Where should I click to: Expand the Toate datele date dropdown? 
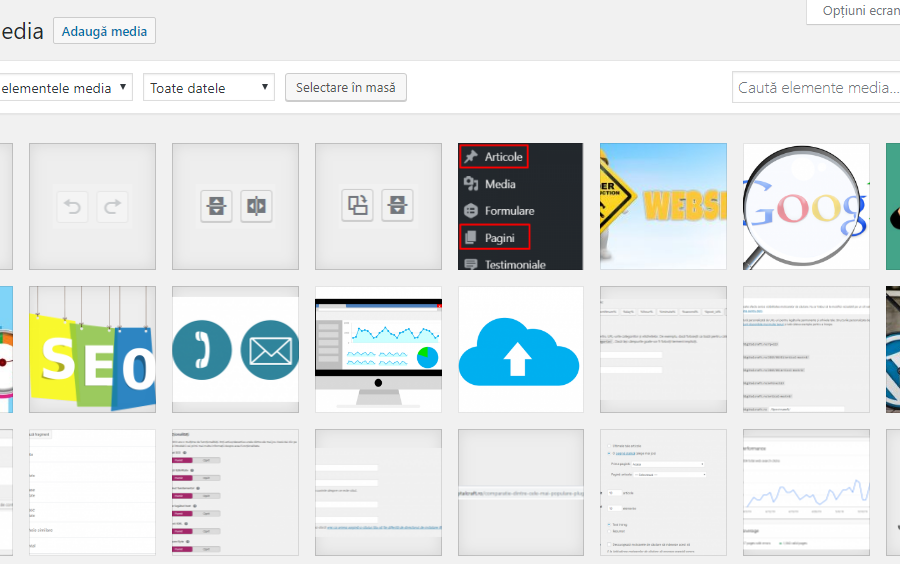(x=208, y=88)
